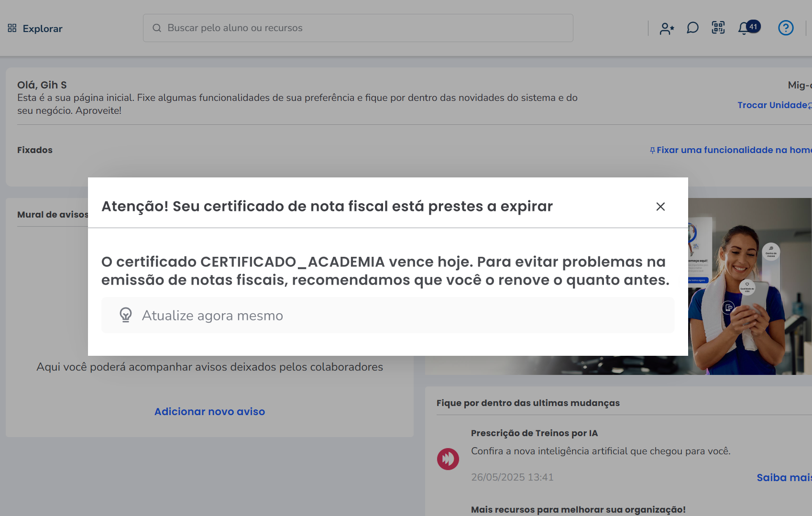The height and width of the screenshot is (516, 812).
Task: Click the search magnifier icon
Action: tap(157, 28)
